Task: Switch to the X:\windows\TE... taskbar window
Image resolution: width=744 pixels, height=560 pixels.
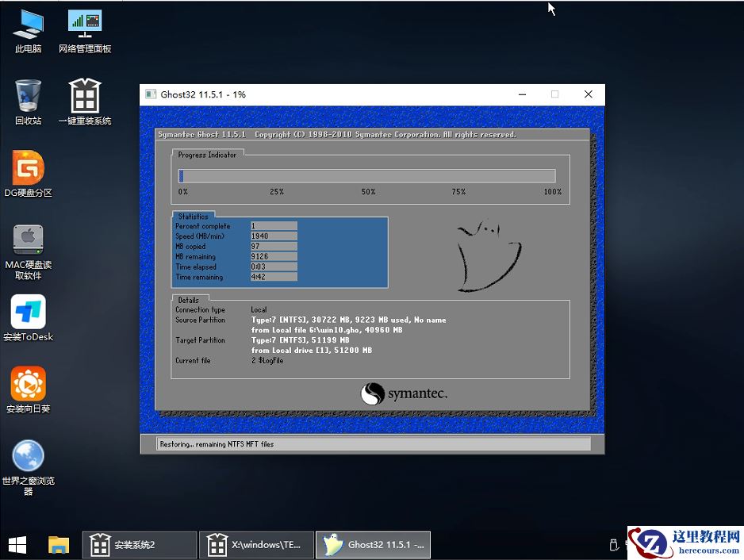Action: [255, 545]
